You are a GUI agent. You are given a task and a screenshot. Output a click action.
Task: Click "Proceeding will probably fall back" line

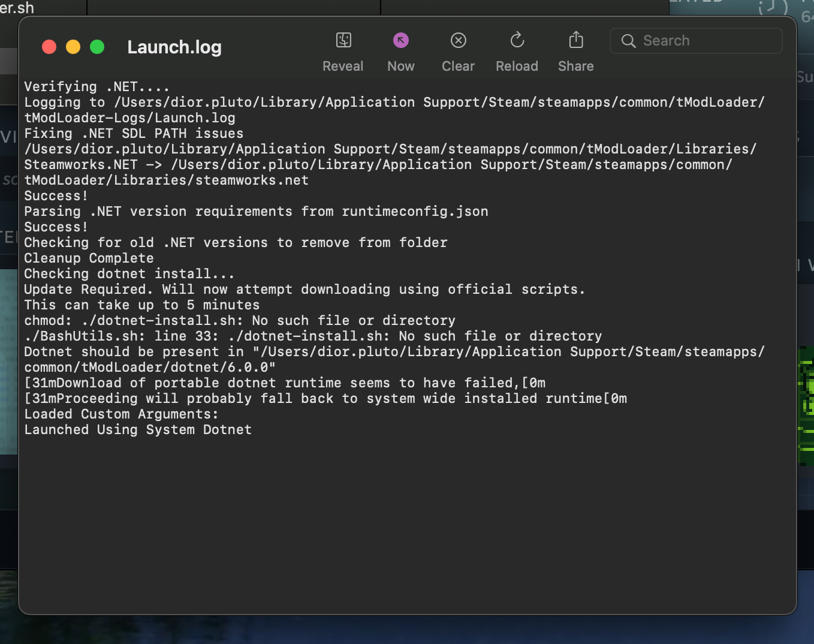click(x=325, y=399)
